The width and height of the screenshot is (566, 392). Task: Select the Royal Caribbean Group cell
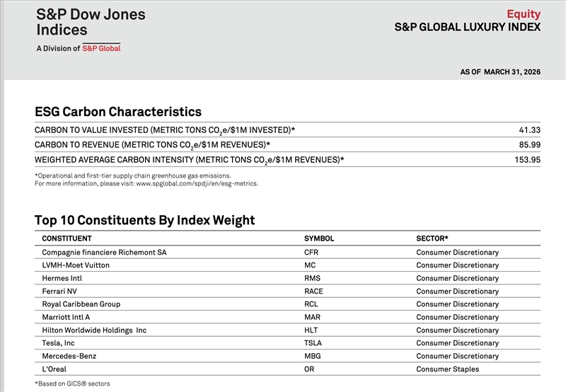(x=81, y=304)
